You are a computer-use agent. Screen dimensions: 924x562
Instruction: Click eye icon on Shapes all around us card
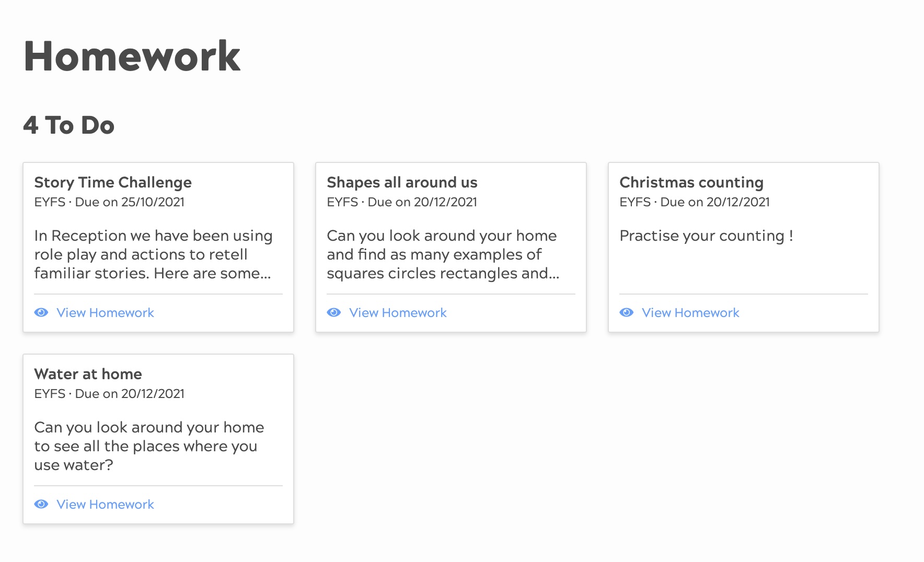(x=334, y=312)
